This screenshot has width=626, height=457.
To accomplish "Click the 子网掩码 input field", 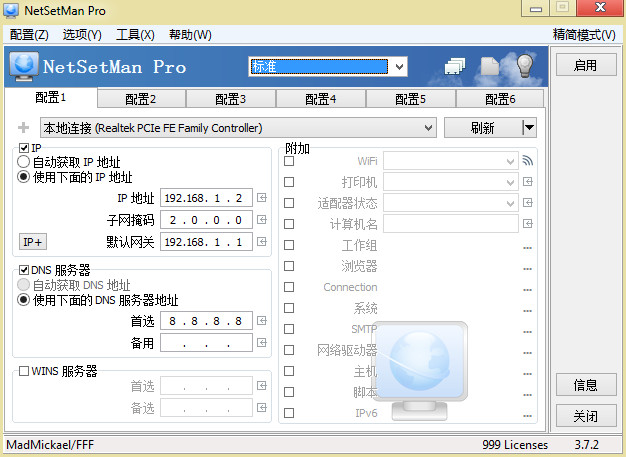I will point(206,220).
